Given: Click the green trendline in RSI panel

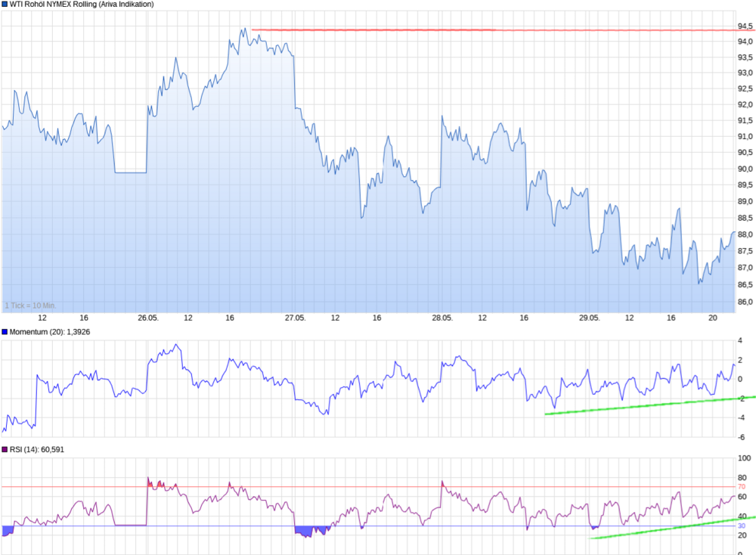Looking at the screenshot, I should coord(673,528).
